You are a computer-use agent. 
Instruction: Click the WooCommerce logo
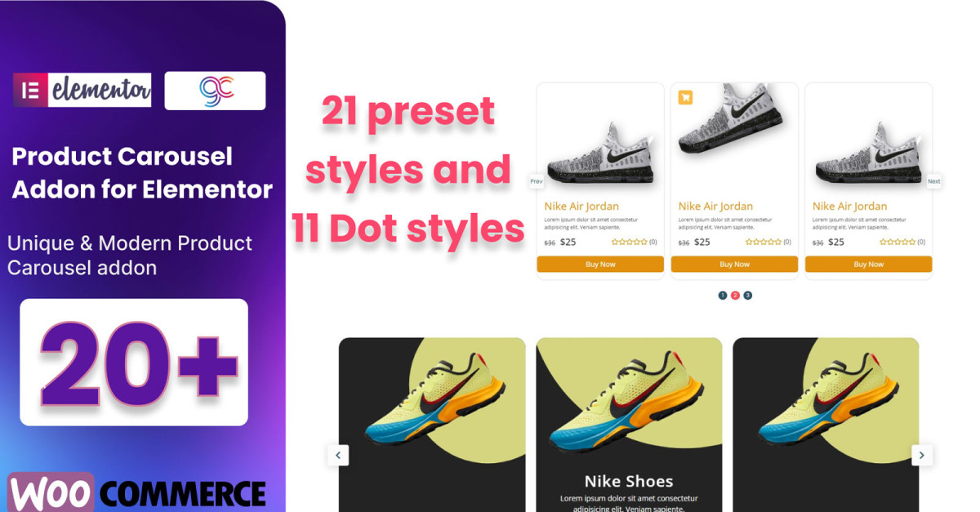coord(137,492)
